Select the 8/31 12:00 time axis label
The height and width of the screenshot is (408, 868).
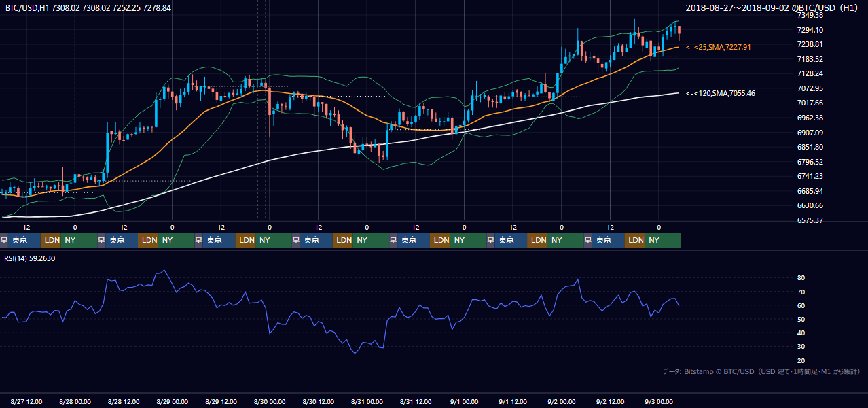(416, 401)
